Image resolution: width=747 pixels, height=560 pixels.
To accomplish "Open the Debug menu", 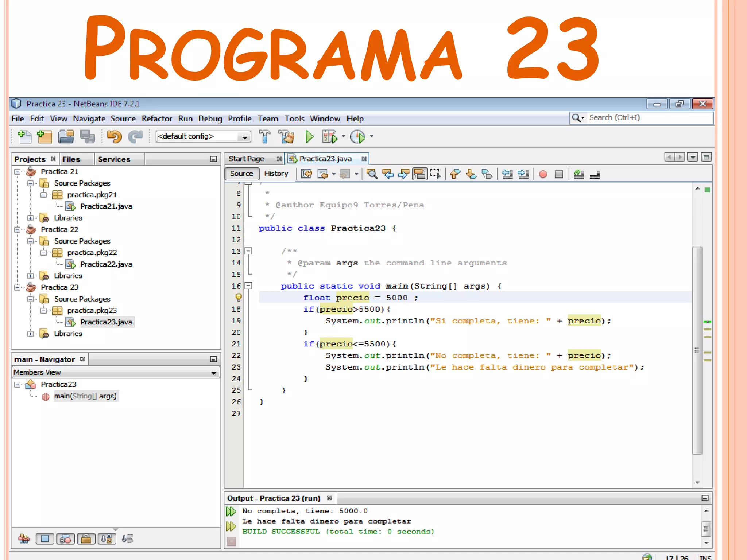I will [210, 119].
